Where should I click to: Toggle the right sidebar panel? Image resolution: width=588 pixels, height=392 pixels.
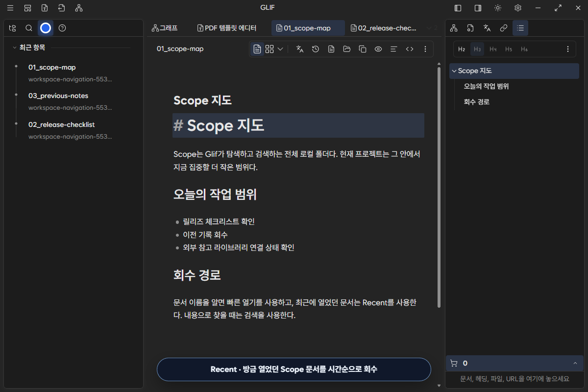(x=478, y=8)
